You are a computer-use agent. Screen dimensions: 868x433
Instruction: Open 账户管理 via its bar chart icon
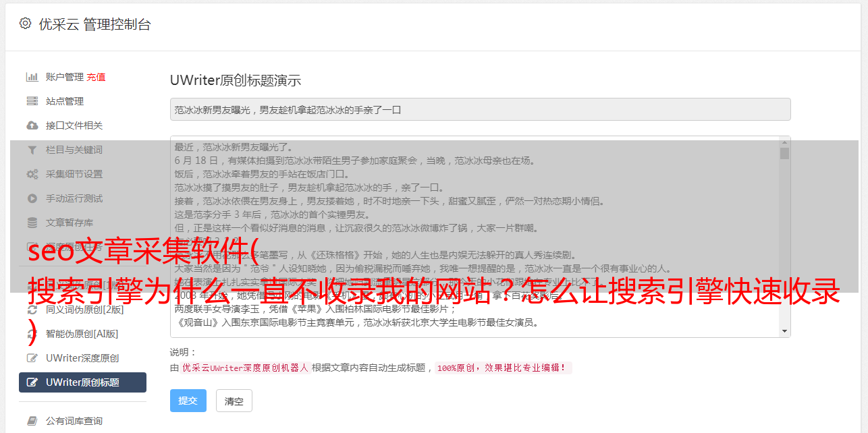32,77
